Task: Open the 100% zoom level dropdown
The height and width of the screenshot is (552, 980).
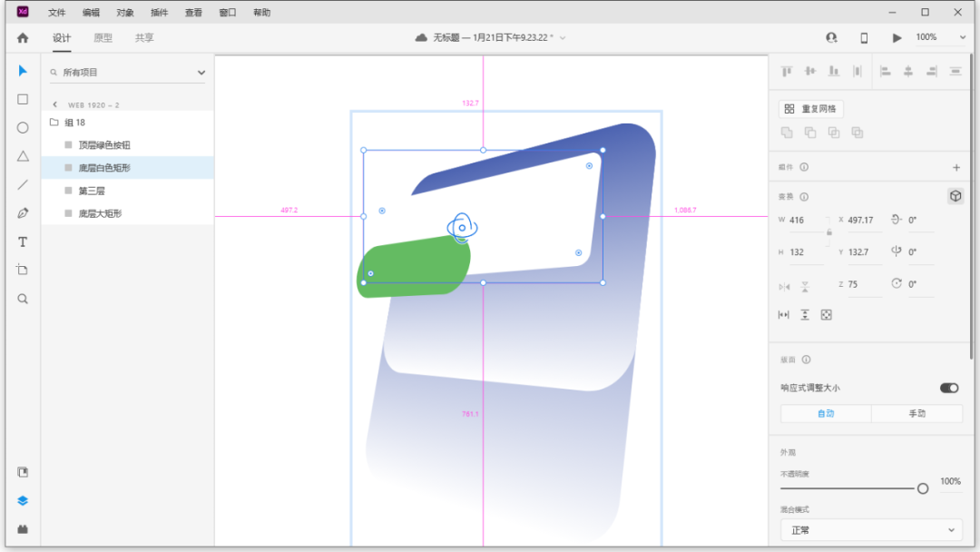Action: click(962, 38)
